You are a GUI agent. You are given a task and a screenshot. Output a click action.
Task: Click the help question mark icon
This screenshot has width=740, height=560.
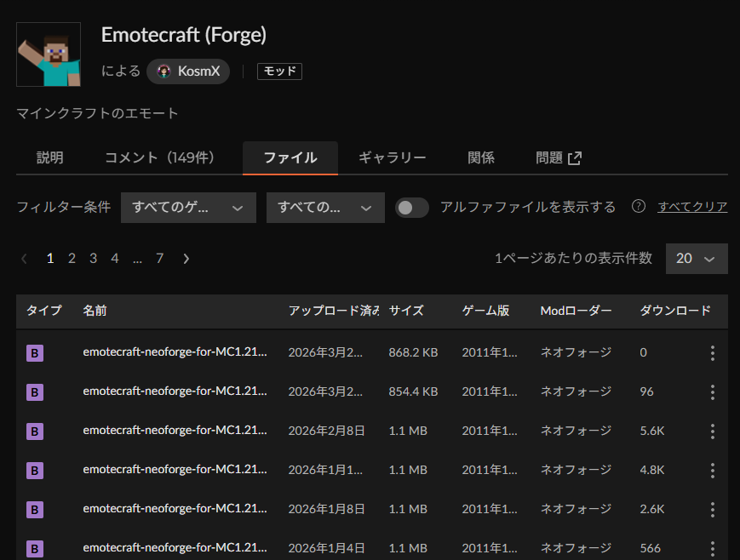pos(638,207)
